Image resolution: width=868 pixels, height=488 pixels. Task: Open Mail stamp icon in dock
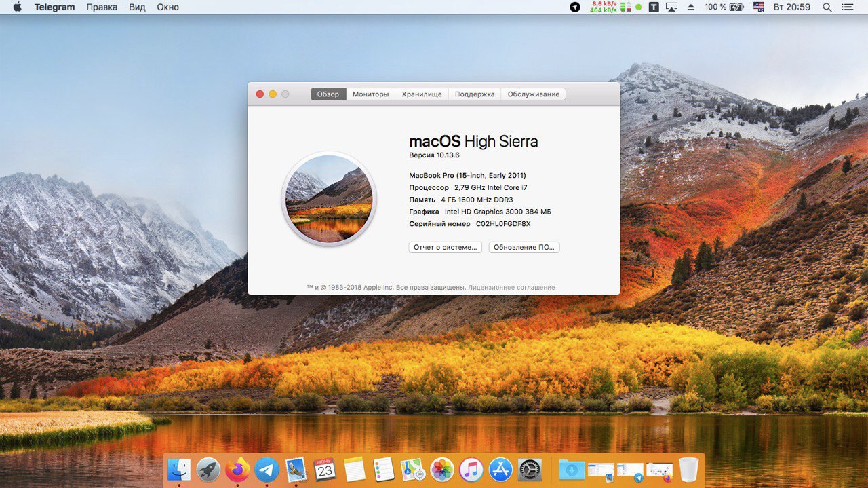tap(296, 469)
